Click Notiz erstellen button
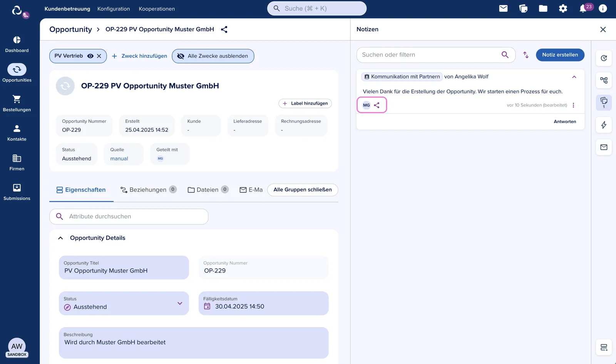Screen dimensions: 616x364 [x=560, y=55]
